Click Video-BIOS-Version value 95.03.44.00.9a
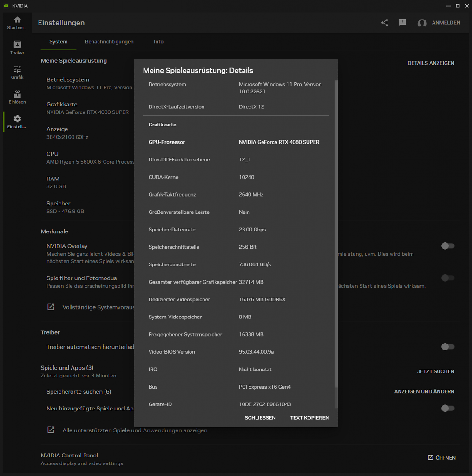Screen dimensions: 472x476 [x=256, y=352]
